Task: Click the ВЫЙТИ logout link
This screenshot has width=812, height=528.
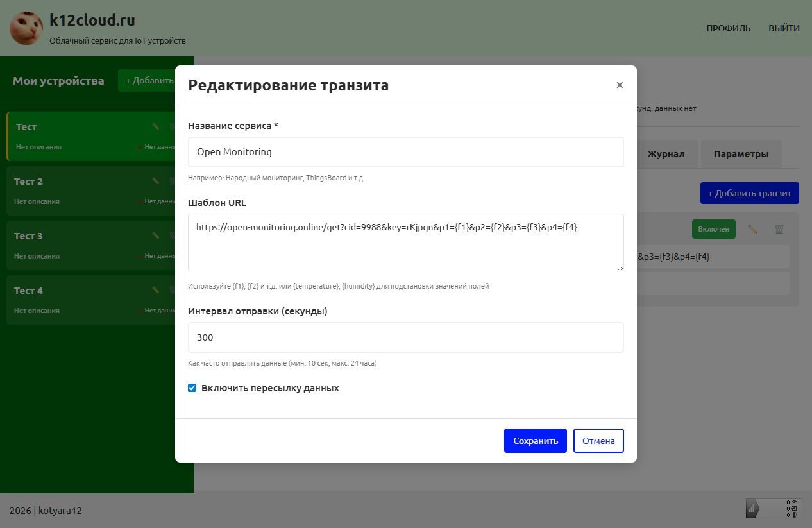Action: [784, 28]
